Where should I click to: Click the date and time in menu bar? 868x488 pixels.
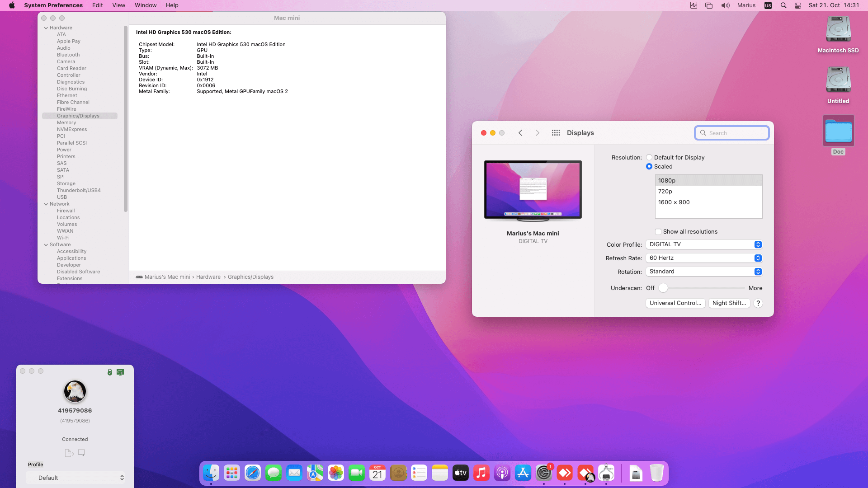tap(834, 5)
